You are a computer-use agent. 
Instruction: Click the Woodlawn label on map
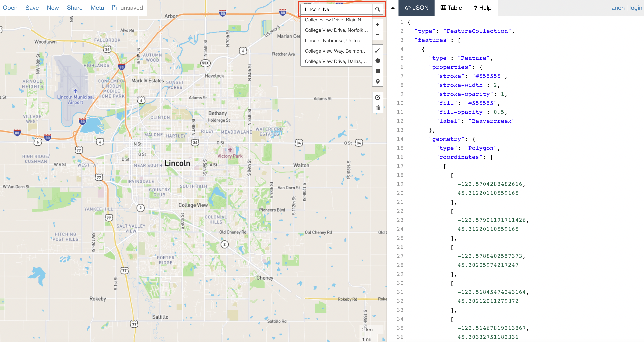coord(45,42)
